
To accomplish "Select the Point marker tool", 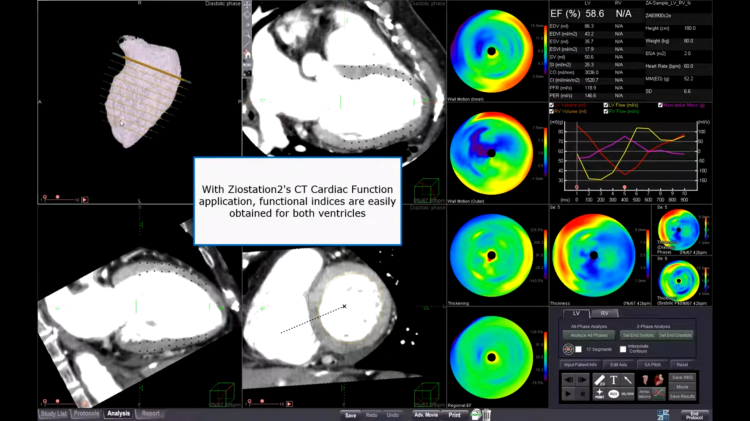I will point(599,394).
